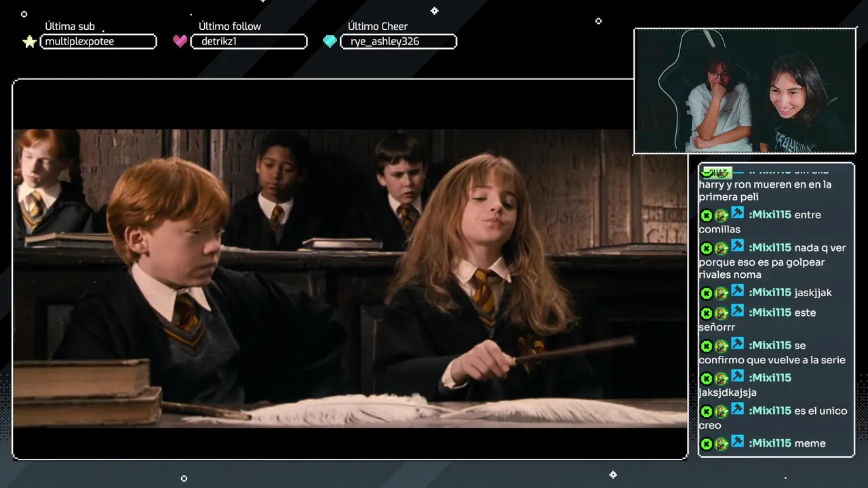This screenshot has height=488, width=868.
Task: Click the 'creo' chat text
Action: pyautogui.click(x=710, y=426)
